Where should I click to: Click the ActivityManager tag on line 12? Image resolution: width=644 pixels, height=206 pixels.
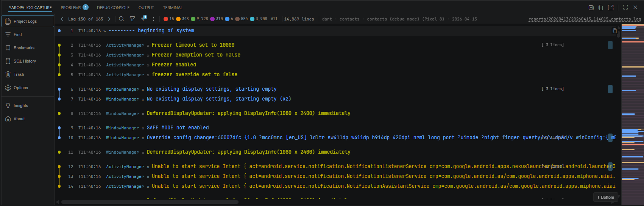click(x=125, y=167)
